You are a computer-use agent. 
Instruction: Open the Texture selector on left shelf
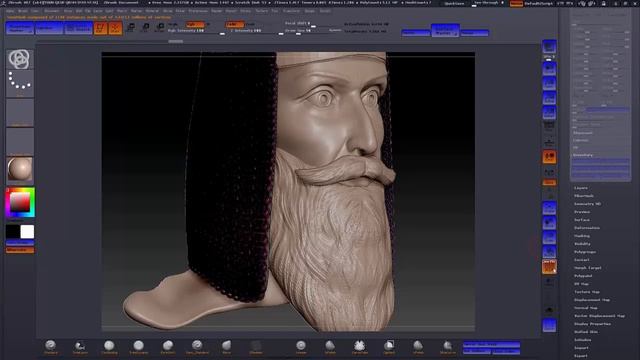click(x=20, y=141)
